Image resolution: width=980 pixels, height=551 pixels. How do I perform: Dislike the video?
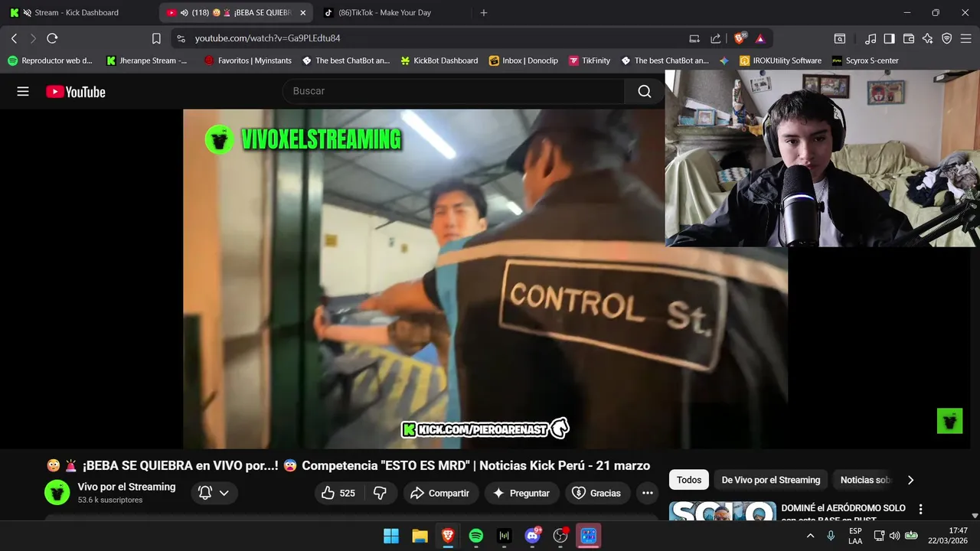pos(380,493)
